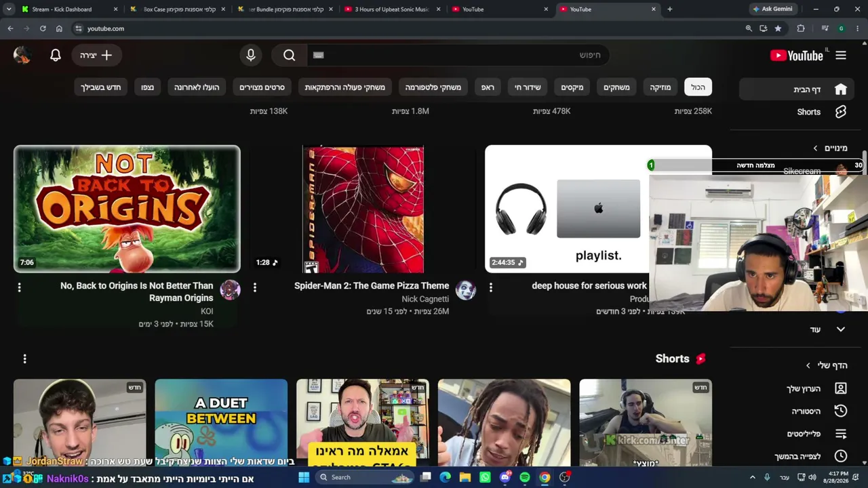Screen dimensions: 868x488
Task: Open פלייליסטים playlists in the sidebar
Action: [817, 434]
